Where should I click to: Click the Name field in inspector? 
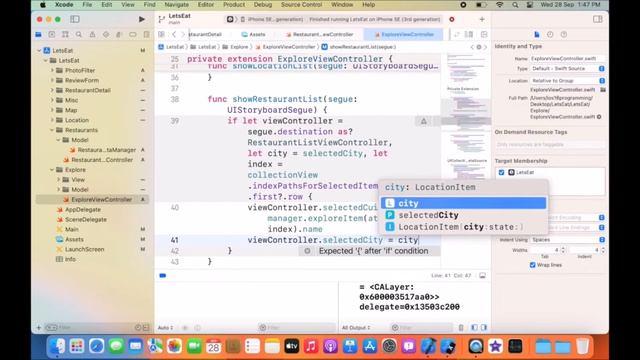567,59
